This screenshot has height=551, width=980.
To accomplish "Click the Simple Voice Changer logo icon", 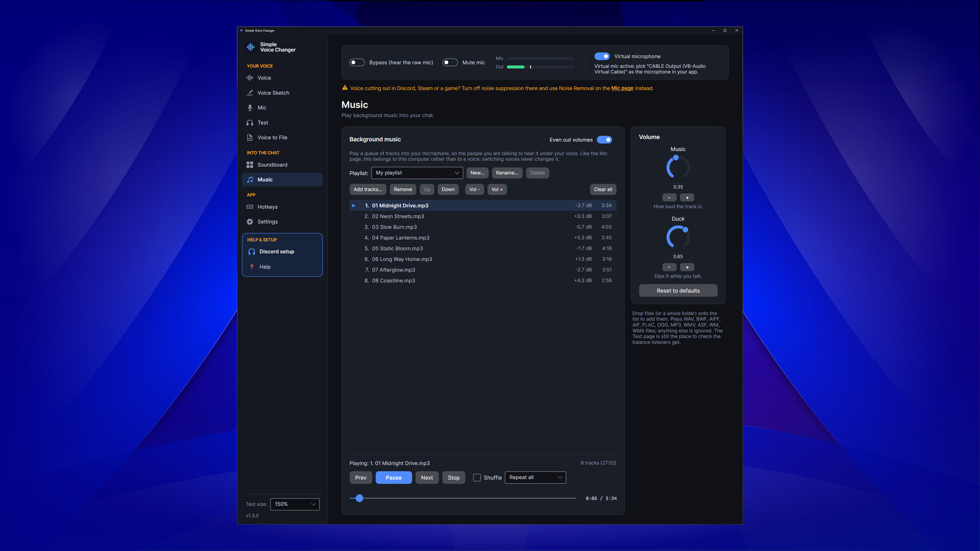I will click(251, 47).
